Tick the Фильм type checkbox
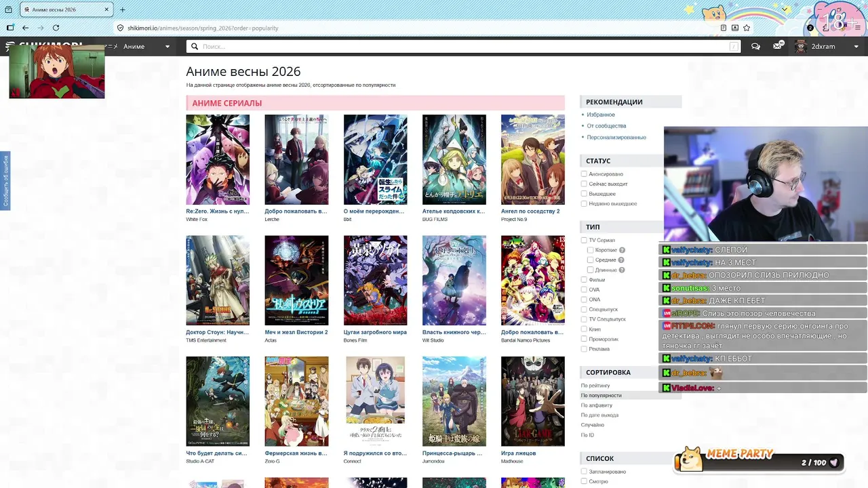The height and width of the screenshot is (488, 868). point(584,279)
